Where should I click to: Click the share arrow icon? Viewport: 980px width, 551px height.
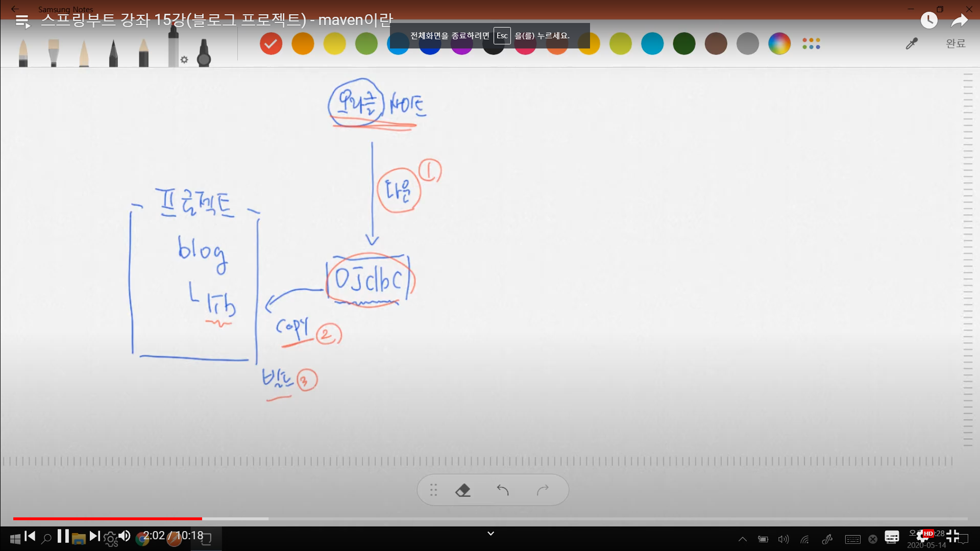(x=959, y=21)
